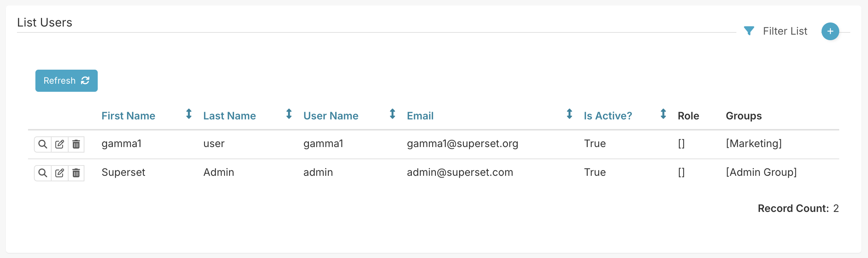Toggle sort arrows next to First Name
The image size is (868, 258).
[189, 114]
